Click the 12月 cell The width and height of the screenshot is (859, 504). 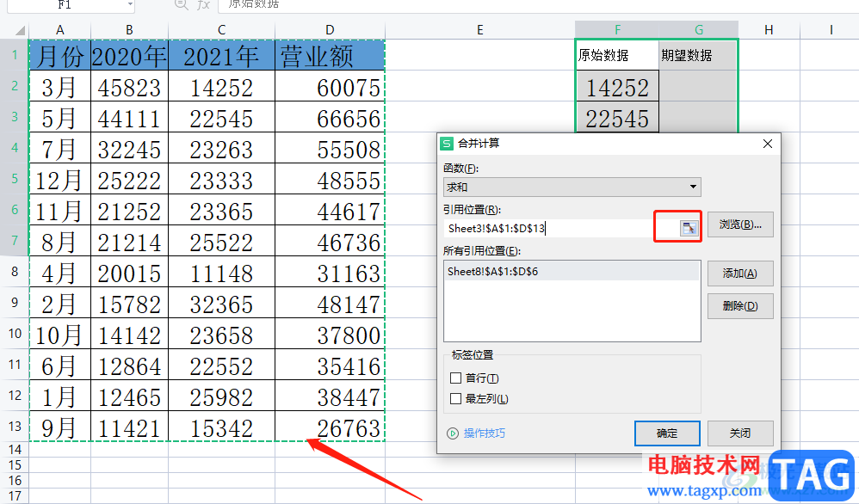click(x=59, y=178)
